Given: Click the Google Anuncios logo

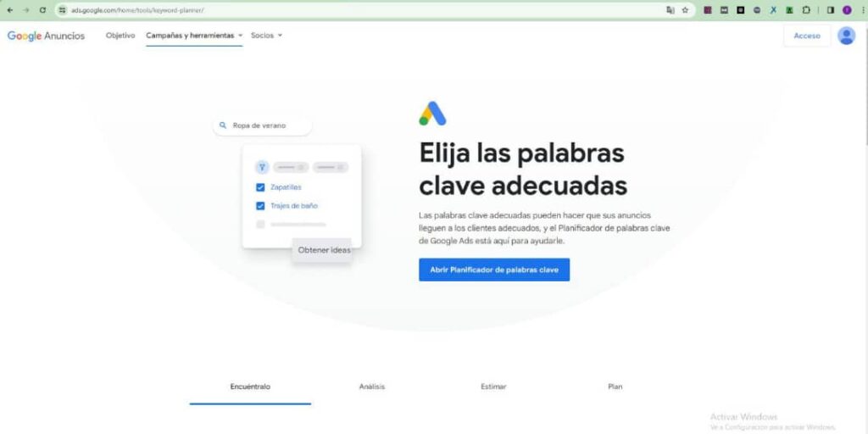Looking at the screenshot, I should pyautogui.click(x=46, y=36).
